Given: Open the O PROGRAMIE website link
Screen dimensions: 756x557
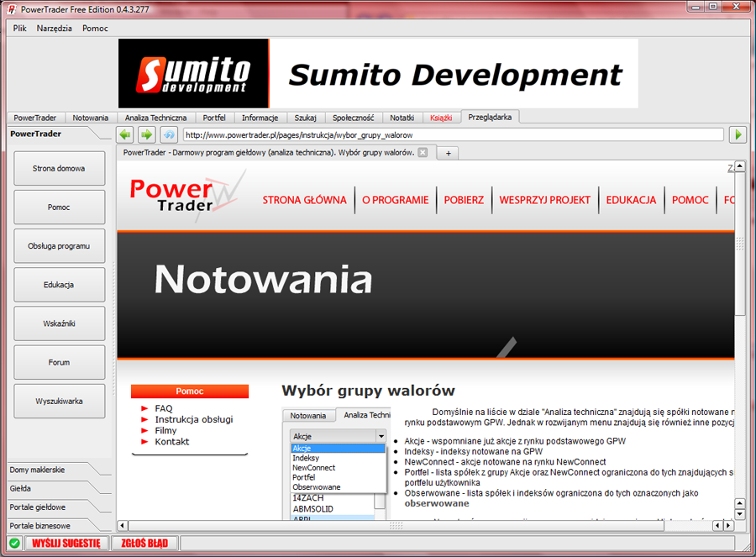Looking at the screenshot, I should tap(396, 200).
